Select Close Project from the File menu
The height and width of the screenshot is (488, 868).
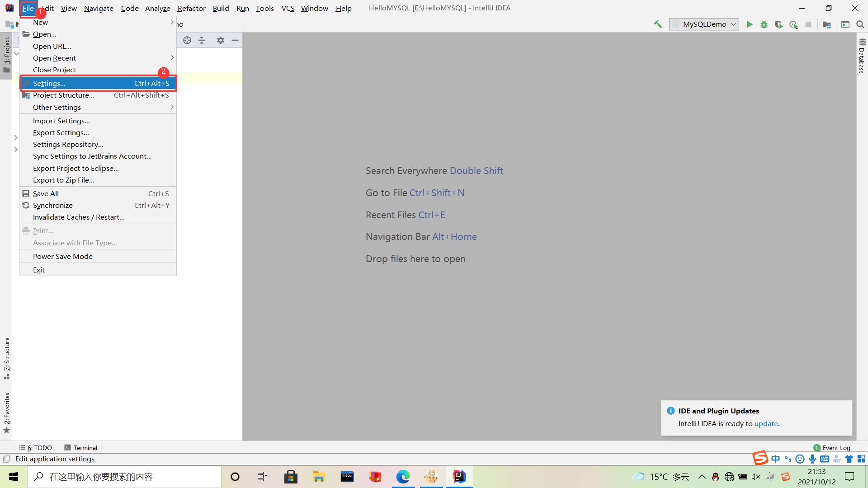(54, 70)
